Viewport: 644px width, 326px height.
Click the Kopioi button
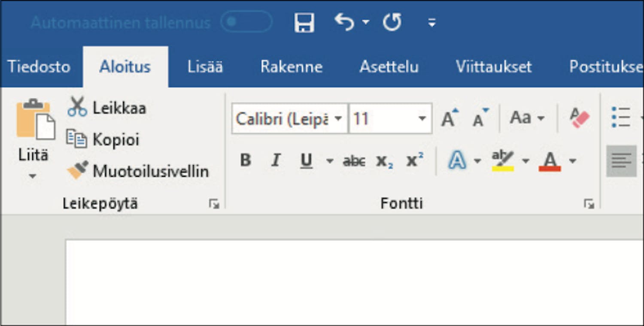(103, 139)
